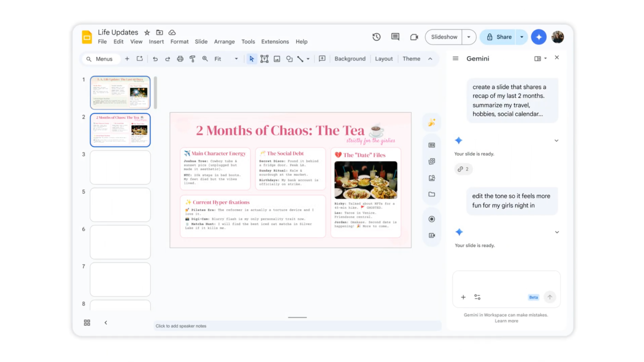Select the Paint format tool

click(x=192, y=59)
